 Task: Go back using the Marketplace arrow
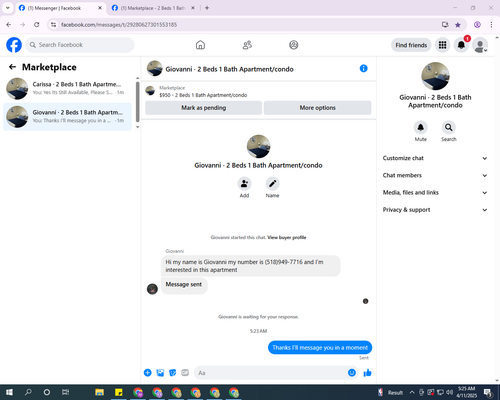click(12, 67)
